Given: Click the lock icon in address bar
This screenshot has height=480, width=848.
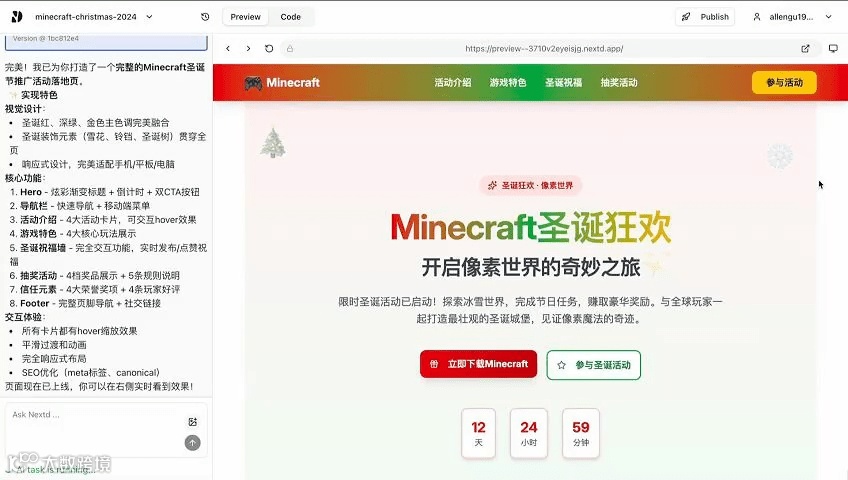Looking at the screenshot, I should tap(290, 49).
